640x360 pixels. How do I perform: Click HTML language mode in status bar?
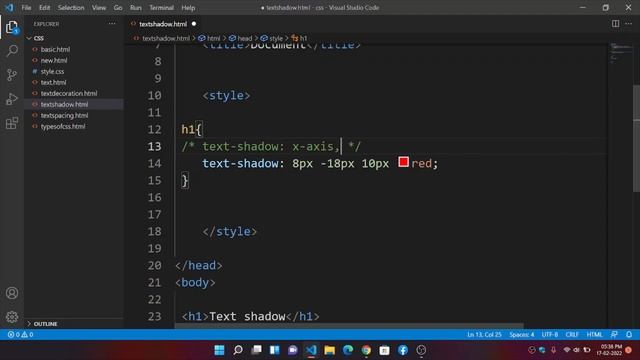[594, 334]
